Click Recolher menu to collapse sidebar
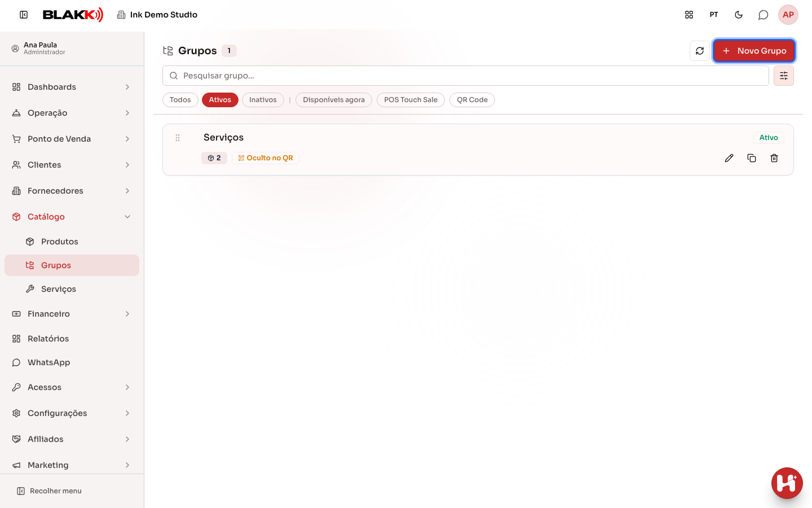The image size is (812, 508). (49, 491)
